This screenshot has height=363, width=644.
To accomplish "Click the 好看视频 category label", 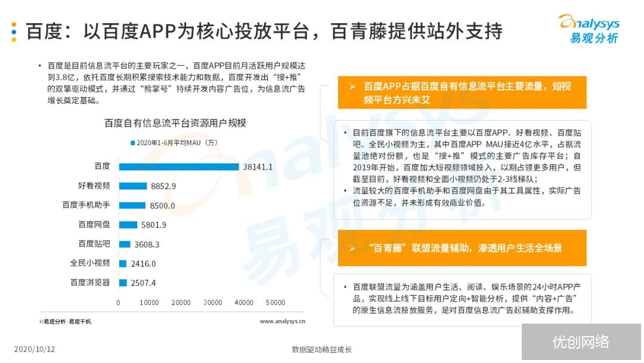I will pos(94,186).
